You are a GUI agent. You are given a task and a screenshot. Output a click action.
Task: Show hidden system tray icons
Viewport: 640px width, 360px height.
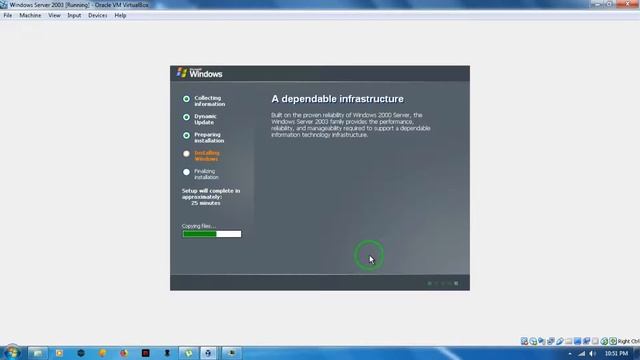click(570, 353)
